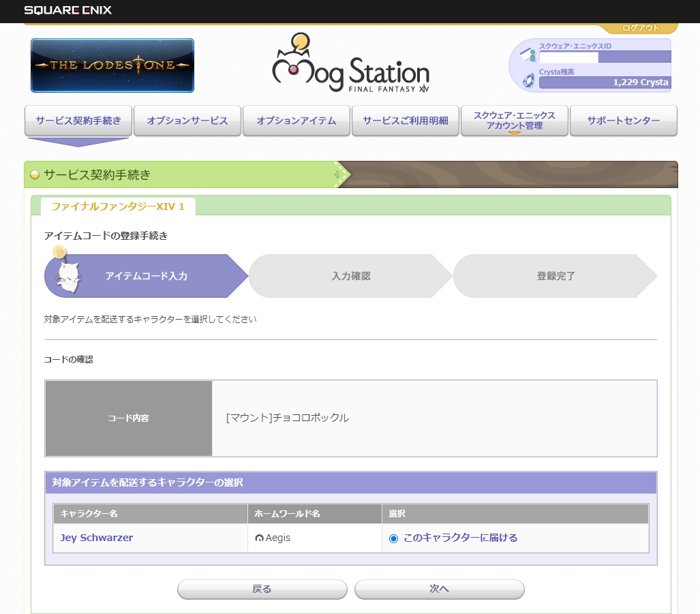Open the Jey Schwarzer character link
The width and height of the screenshot is (700, 614).
(x=97, y=538)
